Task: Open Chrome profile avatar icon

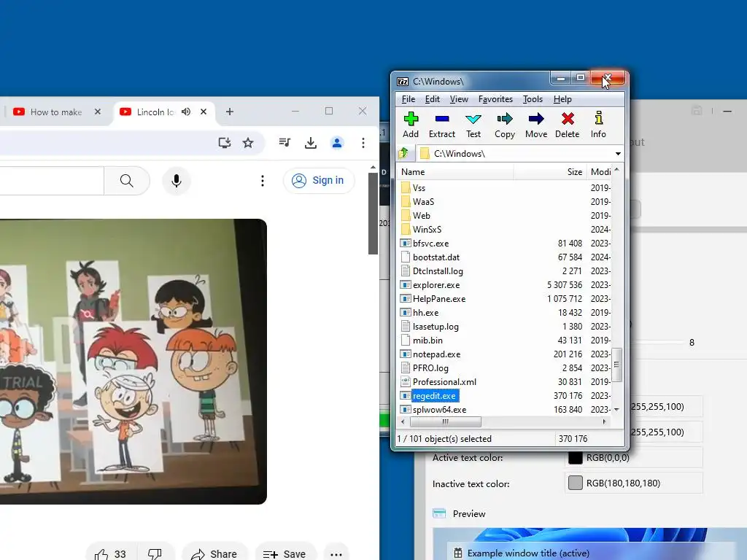Action: pyautogui.click(x=337, y=142)
